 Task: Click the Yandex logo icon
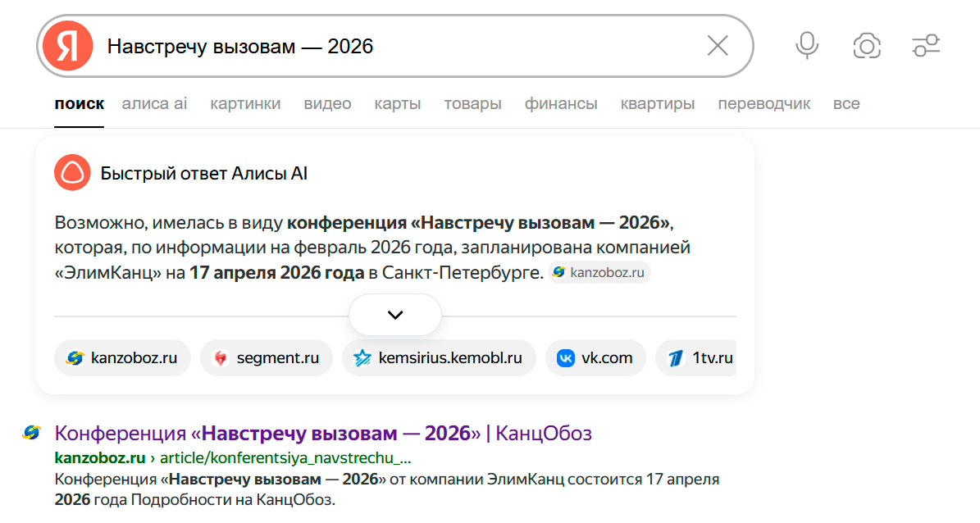point(67,47)
